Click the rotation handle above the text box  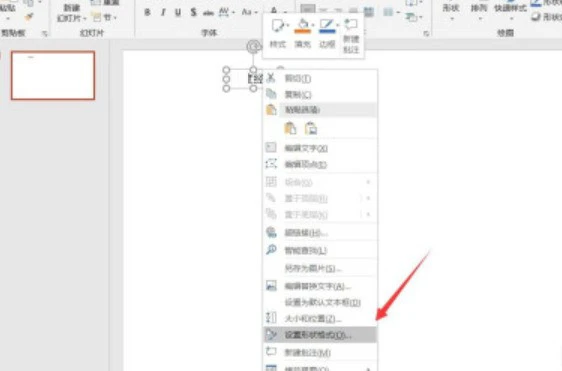253,47
